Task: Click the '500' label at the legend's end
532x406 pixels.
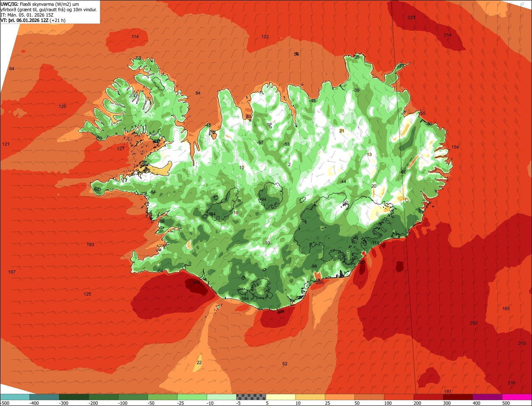Action: tap(505, 403)
